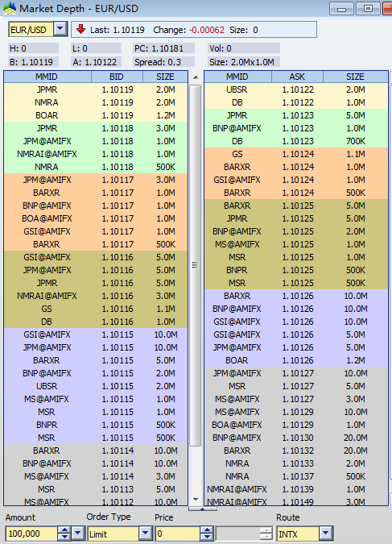Sort by the ASK column header
The image size is (392, 544).
297,77
